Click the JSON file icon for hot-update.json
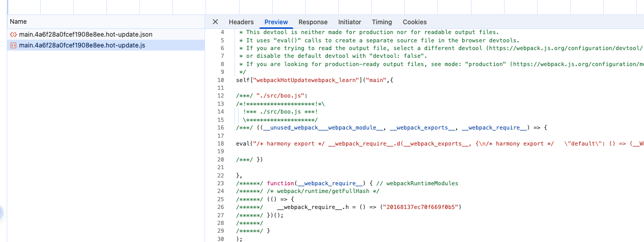Screen dimensions: 644x242 (x=13, y=35)
